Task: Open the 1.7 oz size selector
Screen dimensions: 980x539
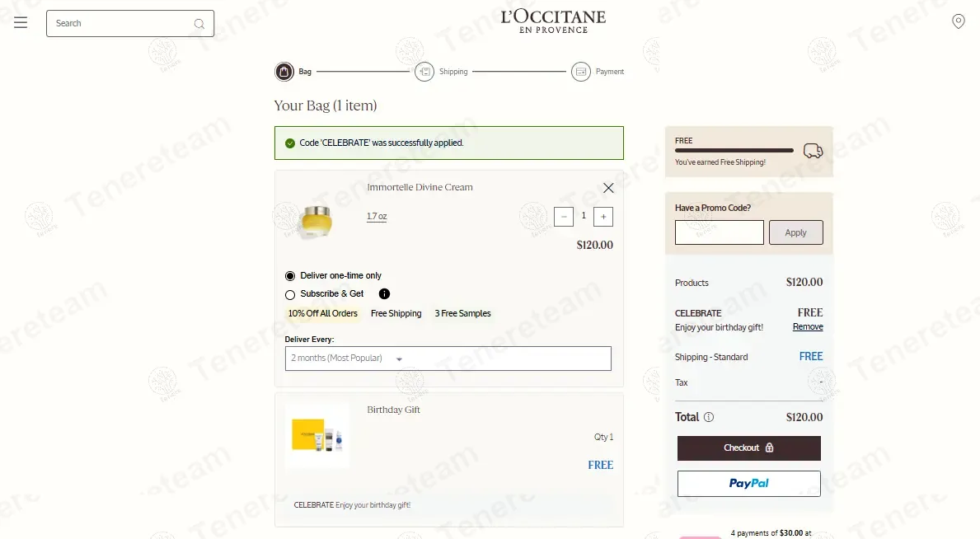Action: click(x=376, y=217)
